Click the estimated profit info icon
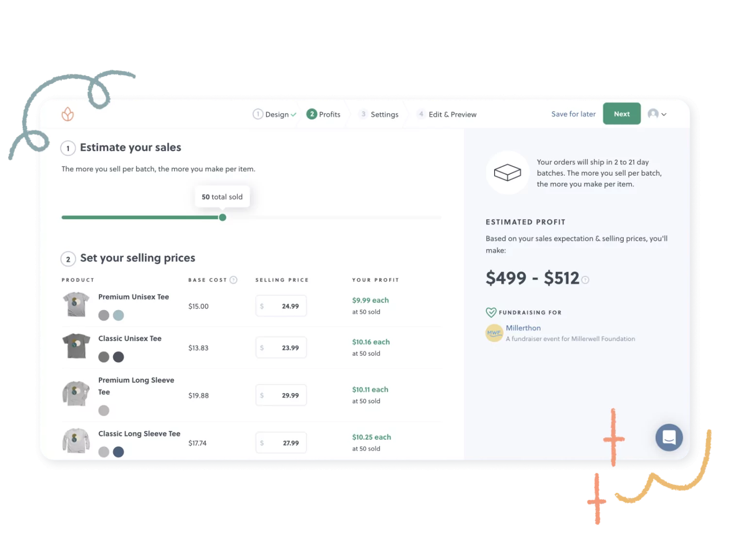The width and height of the screenshot is (730, 560). click(585, 280)
